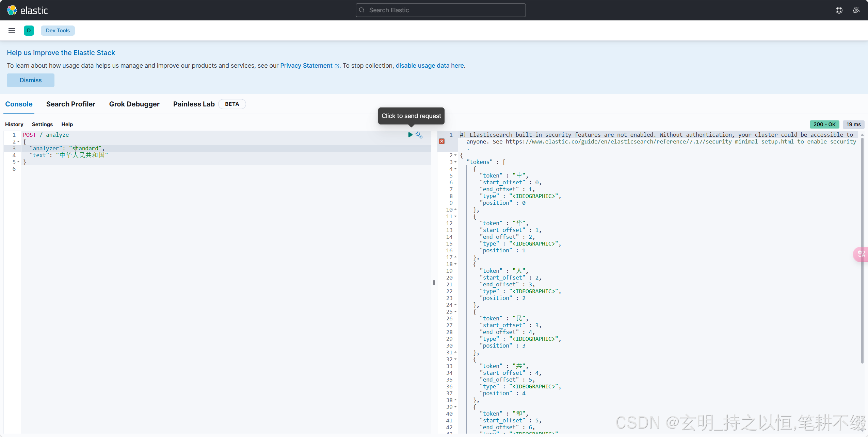Dismiss the usage data banner
The width and height of the screenshot is (868, 437).
coord(30,80)
